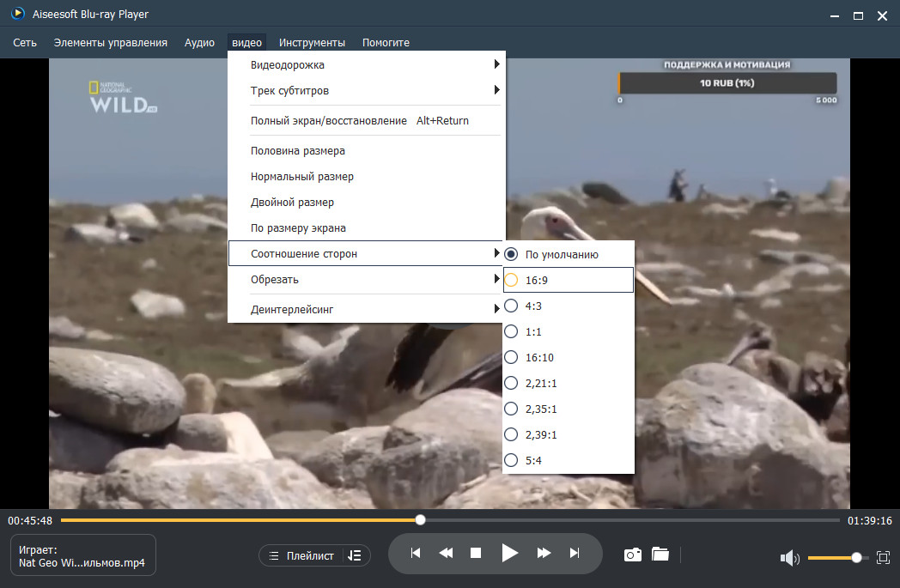Expand the Обрезать submenu
This screenshot has width=900, height=588.
tap(366, 279)
